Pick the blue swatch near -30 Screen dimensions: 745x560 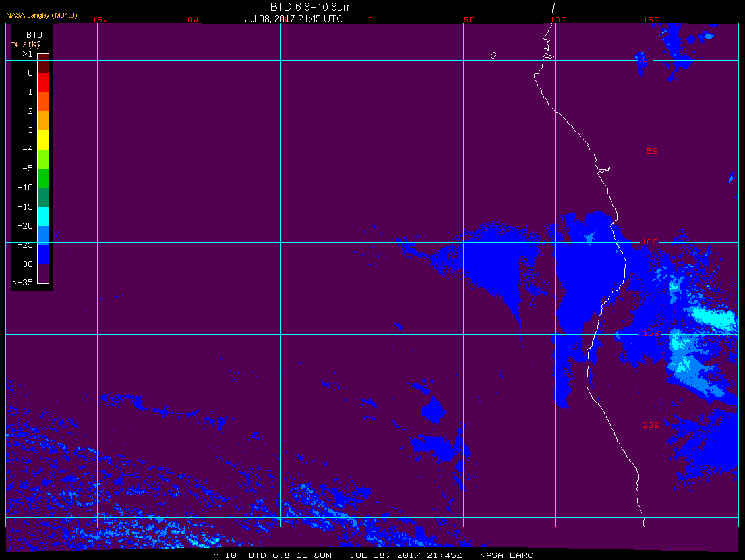(x=44, y=254)
